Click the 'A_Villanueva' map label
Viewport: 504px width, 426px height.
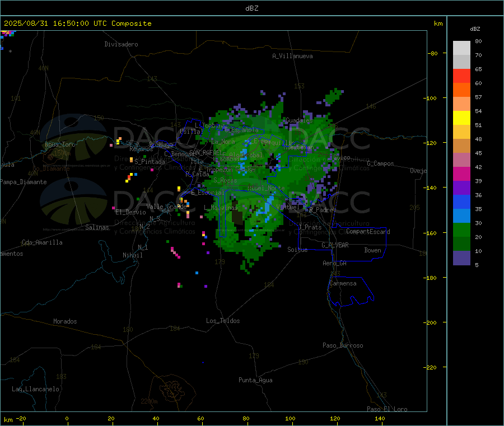point(292,56)
